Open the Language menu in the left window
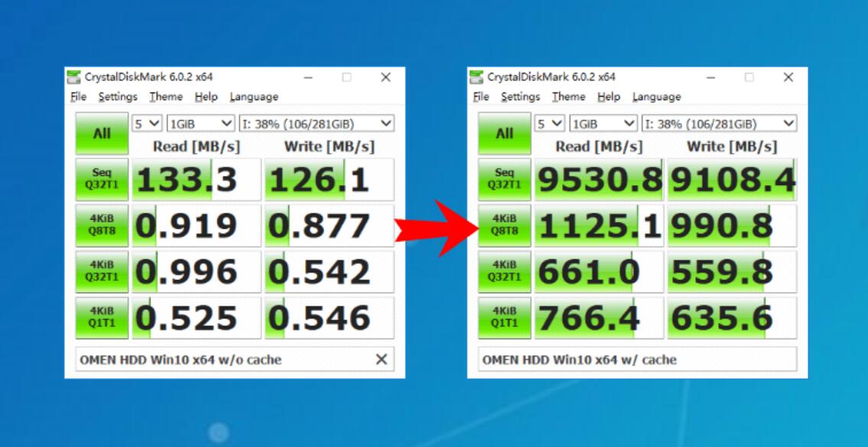 click(x=254, y=97)
